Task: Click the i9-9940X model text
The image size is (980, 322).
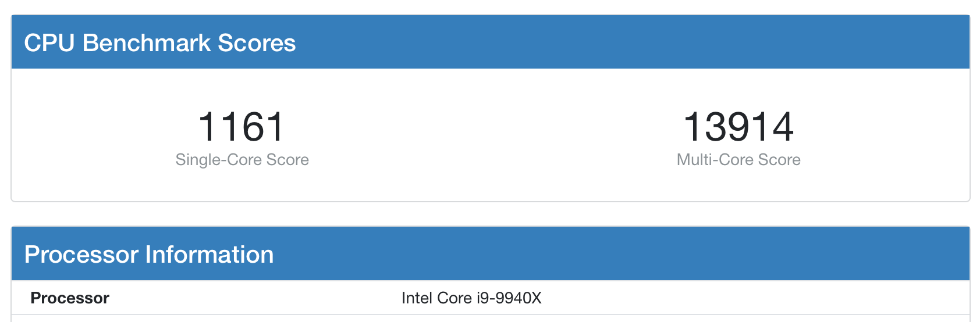Action: click(509, 298)
